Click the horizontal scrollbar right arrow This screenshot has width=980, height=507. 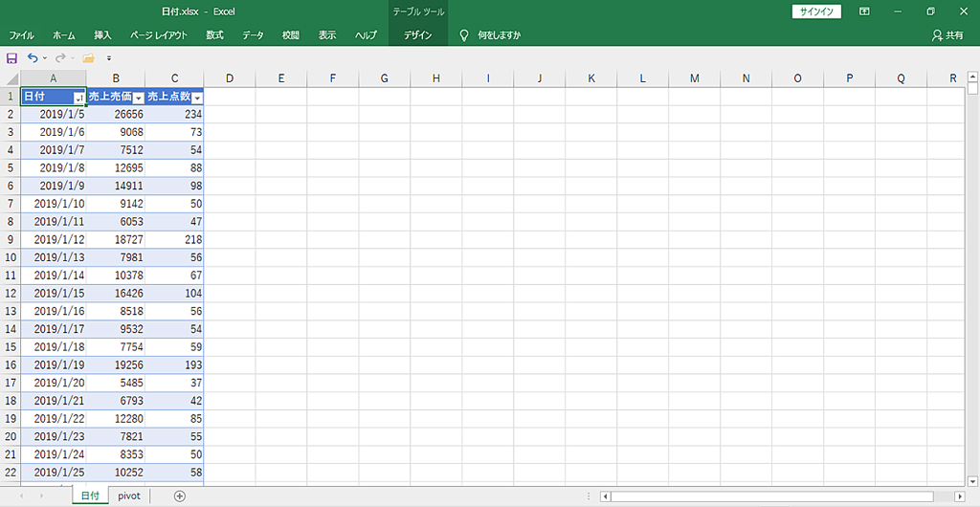click(x=959, y=496)
